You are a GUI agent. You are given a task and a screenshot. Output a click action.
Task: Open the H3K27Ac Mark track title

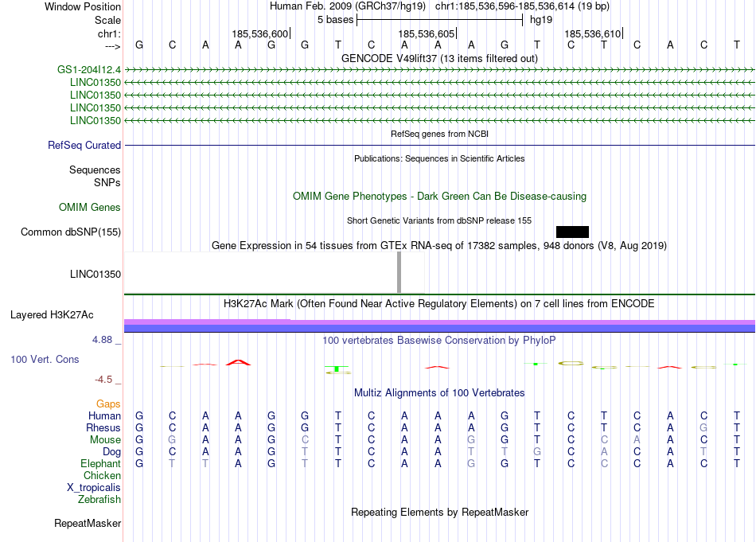439,304
